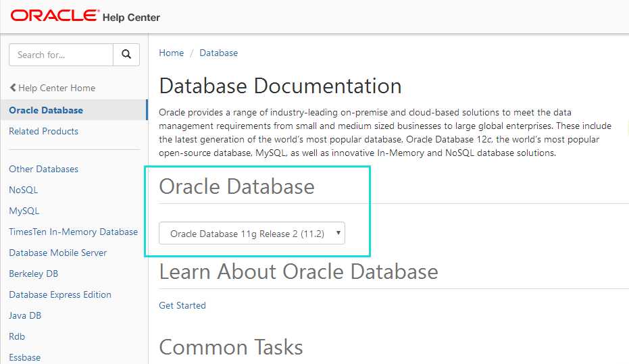Select Database Express Edition link
629x364 pixels.
(x=60, y=294)
